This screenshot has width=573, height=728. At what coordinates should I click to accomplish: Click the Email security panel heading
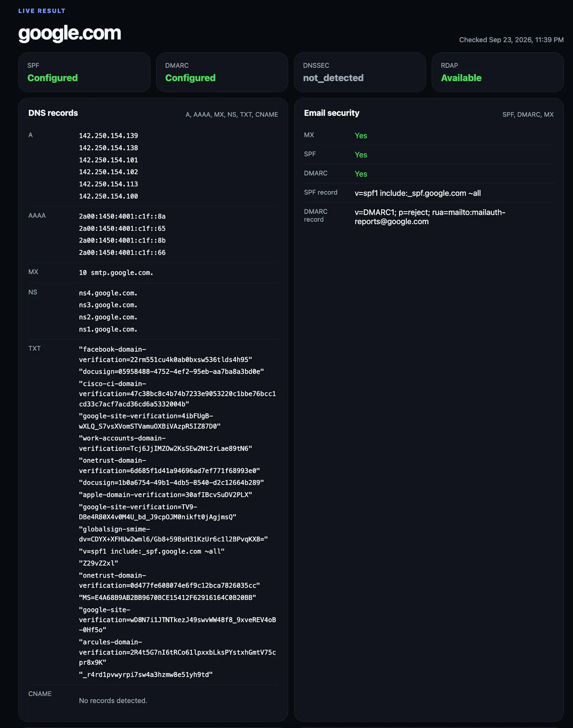[332, 113]
